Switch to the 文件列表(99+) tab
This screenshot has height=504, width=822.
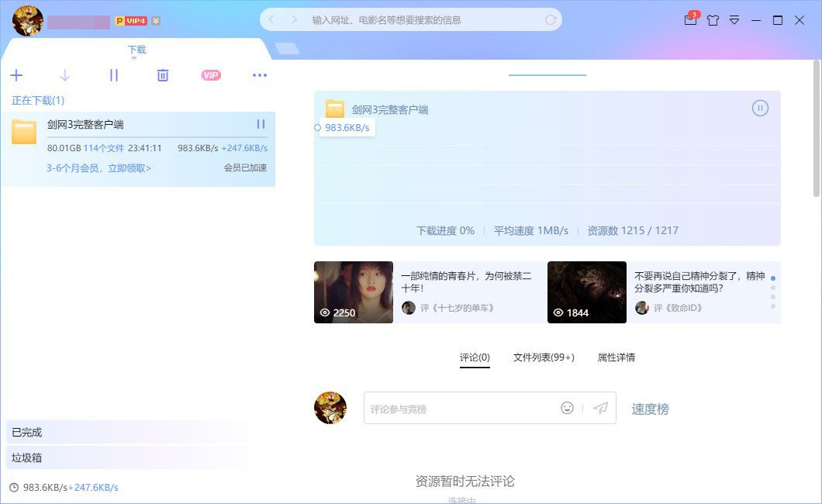(544, 357)
